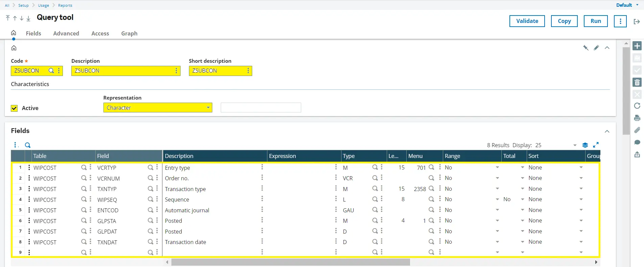Open Fields grid options dots menu
The image size is (644, 267).
(16, 145)
